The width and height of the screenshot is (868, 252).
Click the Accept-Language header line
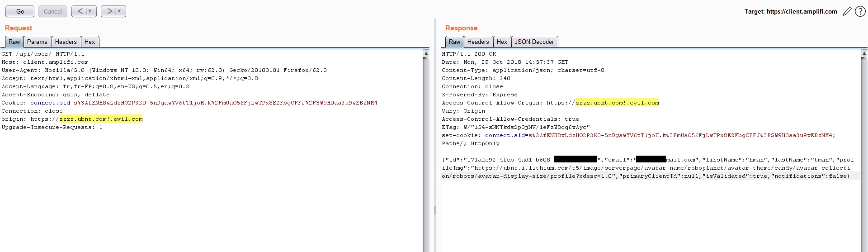coord(95,86)
